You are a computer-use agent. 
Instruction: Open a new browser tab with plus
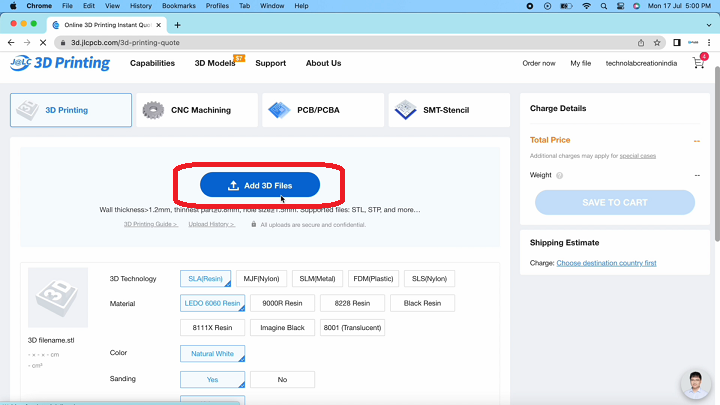pyautogui.click(x=178, y=25)
